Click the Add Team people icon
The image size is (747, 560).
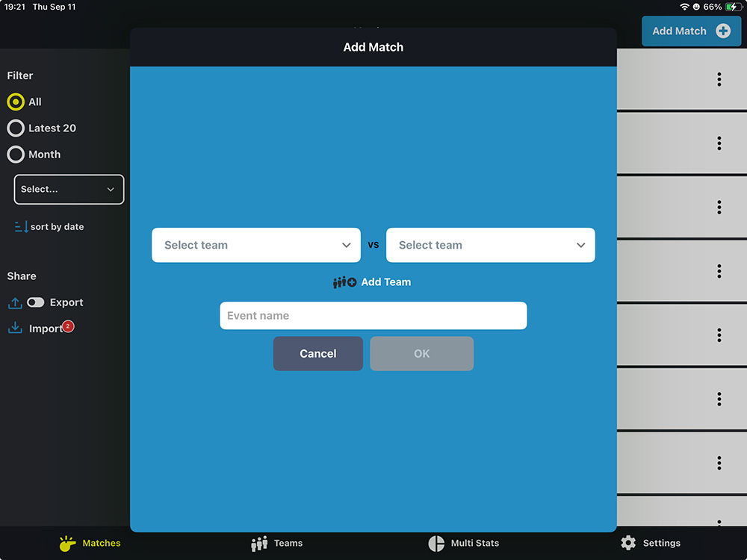344,282
